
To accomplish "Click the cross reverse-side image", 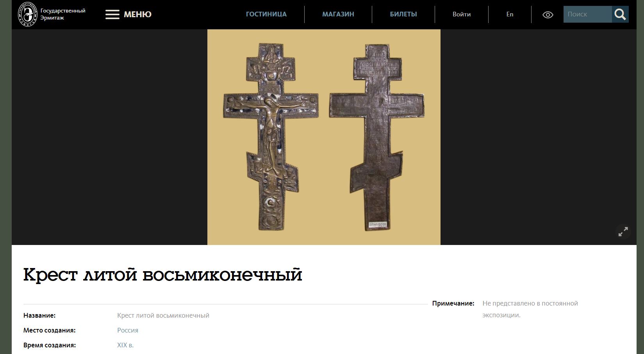I will (x=377, y=137).
